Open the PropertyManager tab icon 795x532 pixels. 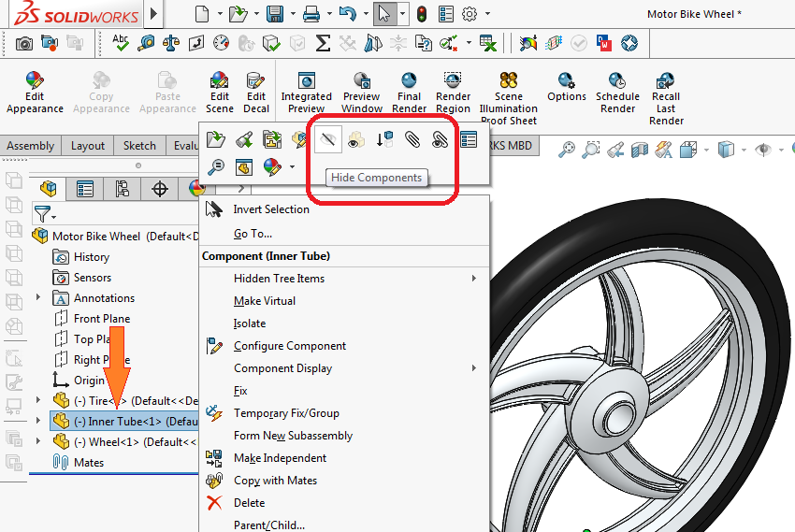(85, 189)
